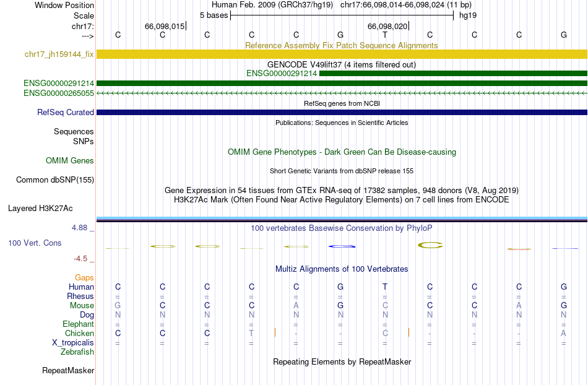Click the blue G PhyloP conservation logo
Image resolution: width=588 pixels, height=385 pixels.
click(342, 246)
